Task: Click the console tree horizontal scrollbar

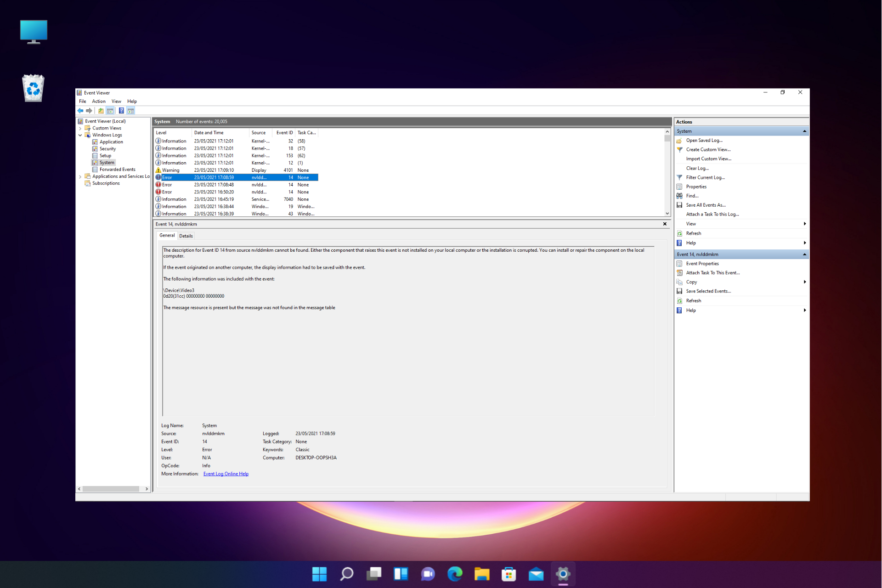Action: 111,489
